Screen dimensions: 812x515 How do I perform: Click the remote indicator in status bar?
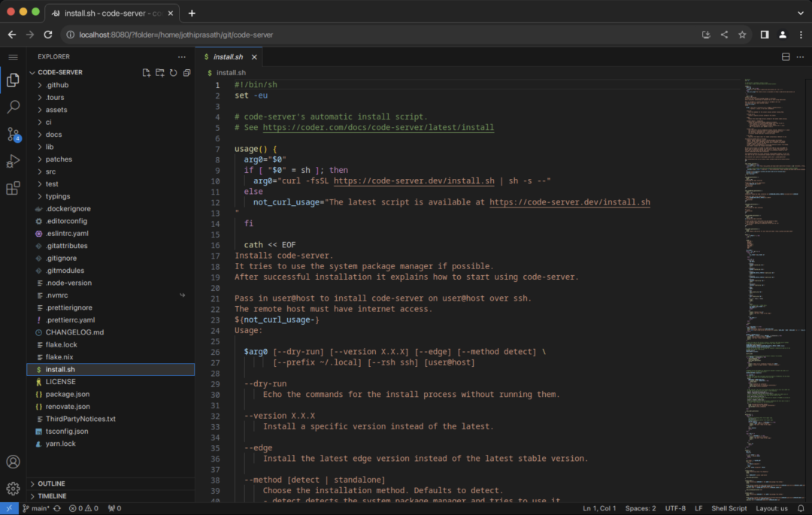9,508
